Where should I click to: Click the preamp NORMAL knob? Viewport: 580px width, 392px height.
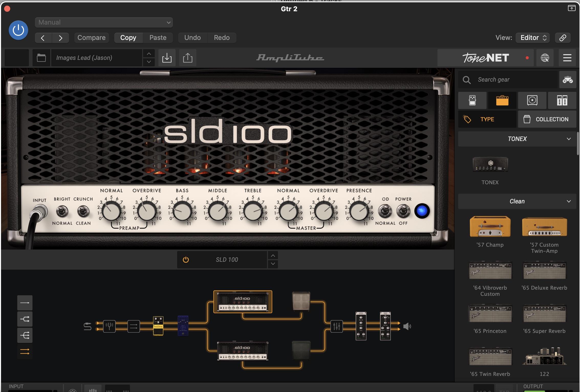tap(111, 211)
